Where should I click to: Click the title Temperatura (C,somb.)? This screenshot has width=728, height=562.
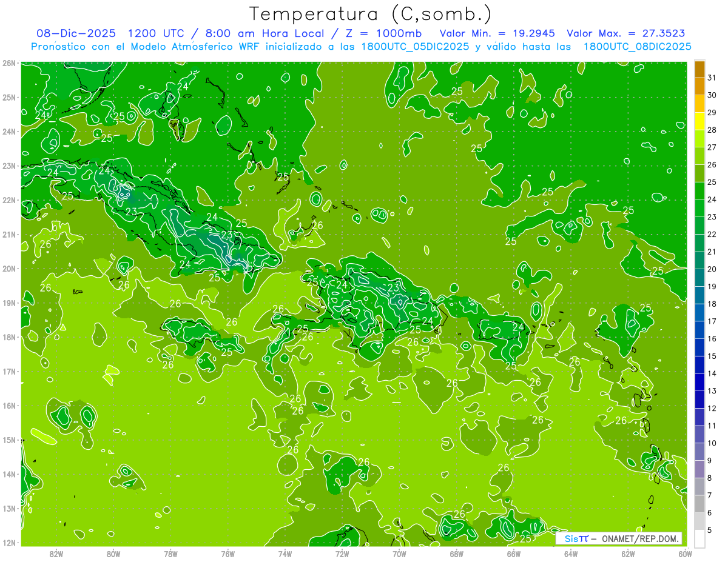tap(371, 14)
